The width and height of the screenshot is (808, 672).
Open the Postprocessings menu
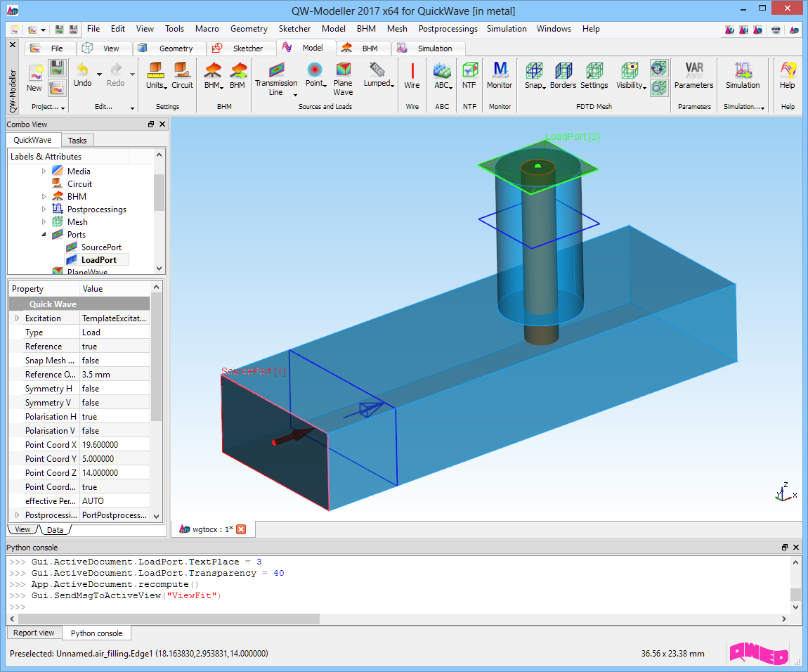448,29
